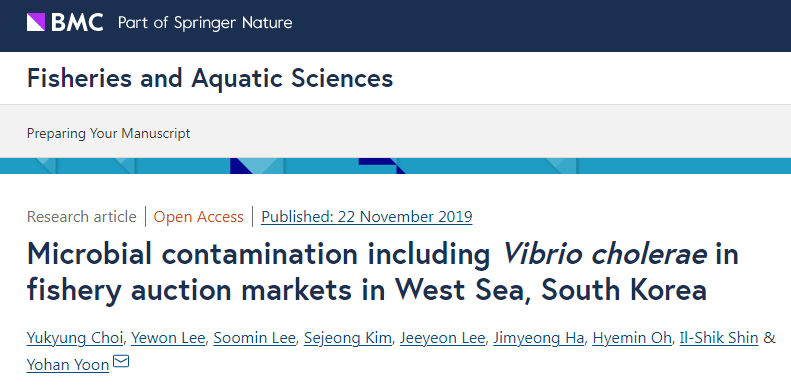Select author Sejeong Kim
This screenshot has width=791, height=391.
348,338
